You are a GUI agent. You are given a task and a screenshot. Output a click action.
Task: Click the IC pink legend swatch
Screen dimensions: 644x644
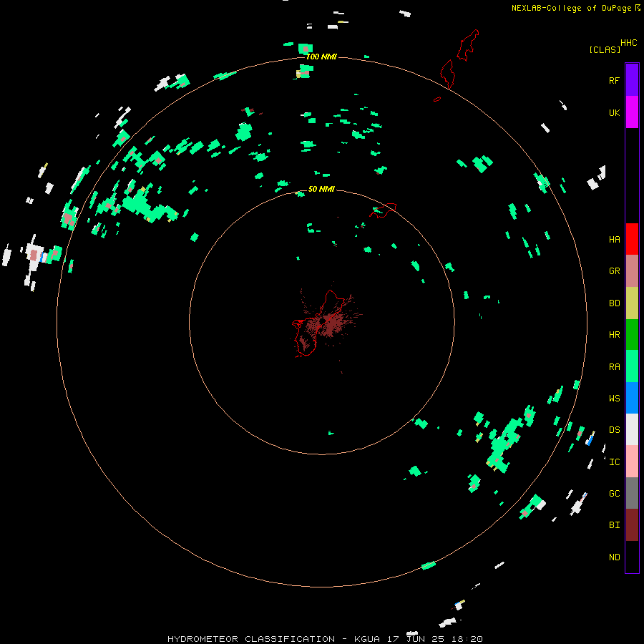[632, 462]
